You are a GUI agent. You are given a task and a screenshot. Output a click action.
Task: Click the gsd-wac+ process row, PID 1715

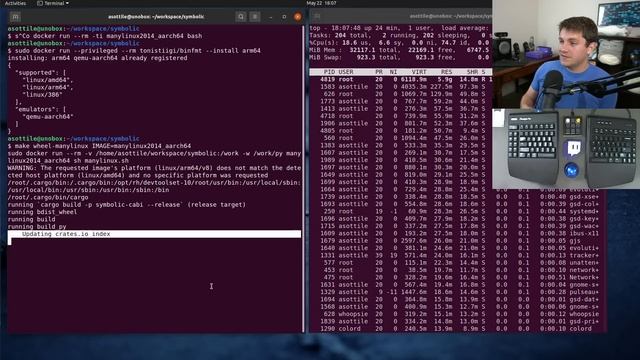[x=455, y=226]
